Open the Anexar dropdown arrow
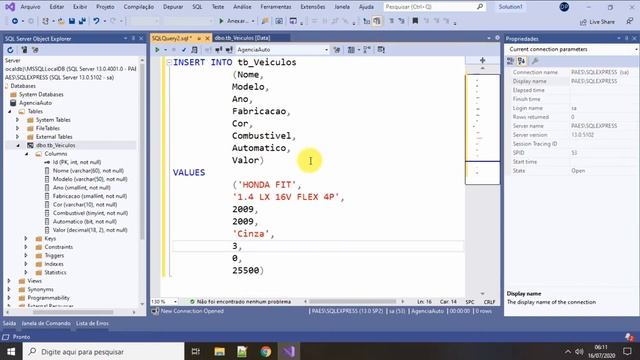Image resolution: width=640 pixels, height=360 pixels. pos(253,21)
